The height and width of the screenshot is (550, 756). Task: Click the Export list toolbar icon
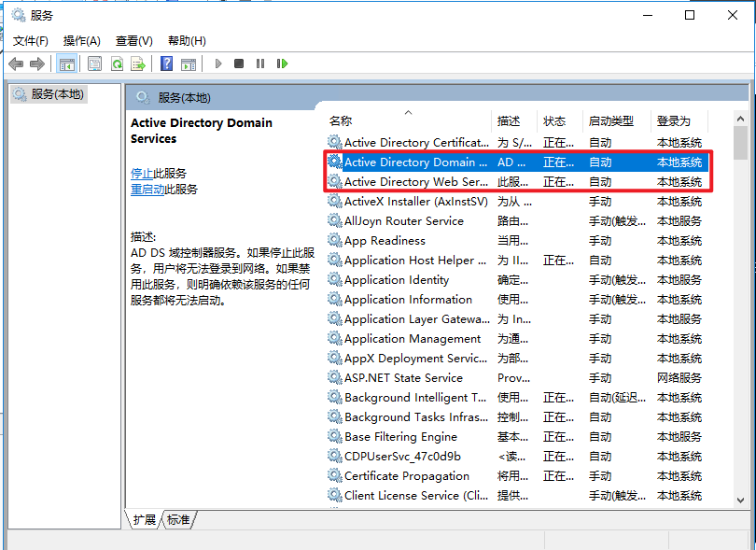(138, 63)
